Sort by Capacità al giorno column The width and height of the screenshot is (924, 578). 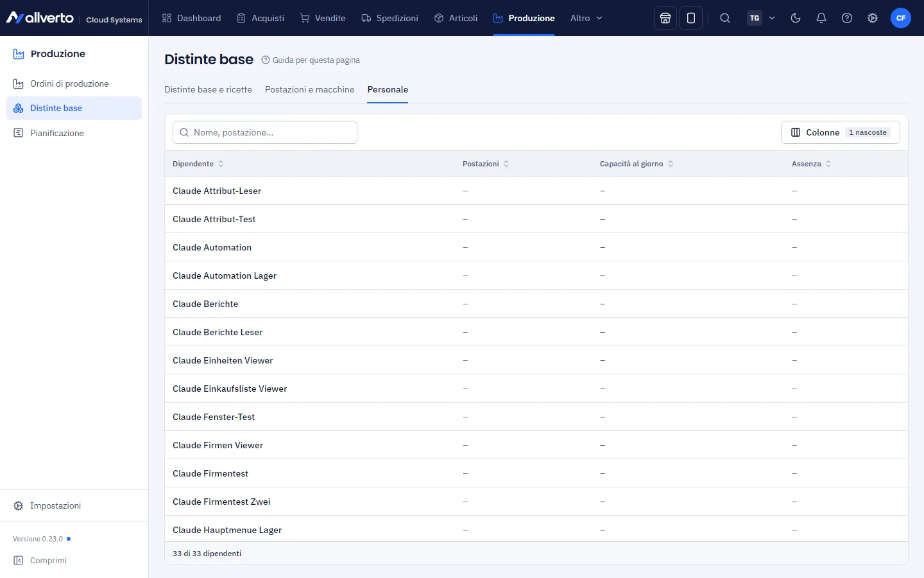(x=637, y=164)
